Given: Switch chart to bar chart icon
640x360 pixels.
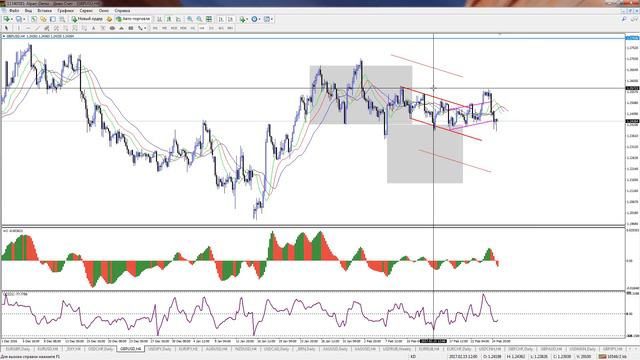Looking at the screenshot, I should click(x=160, y=19).
